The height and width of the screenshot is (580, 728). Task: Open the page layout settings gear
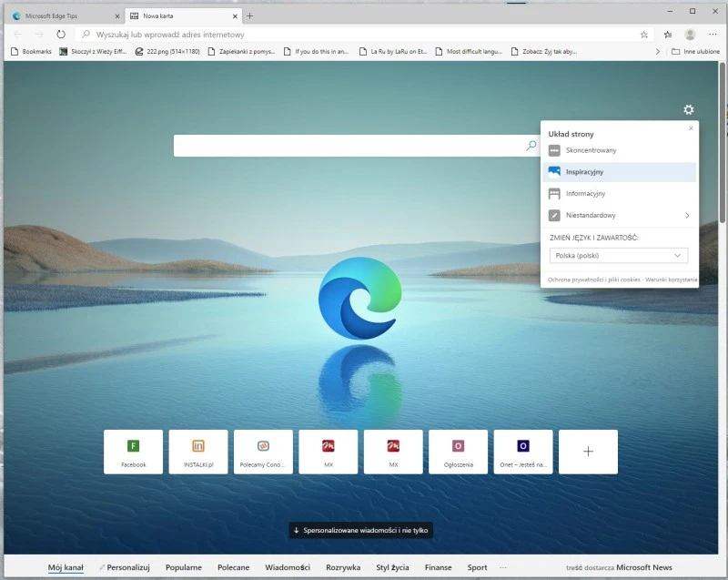point(688,109)
